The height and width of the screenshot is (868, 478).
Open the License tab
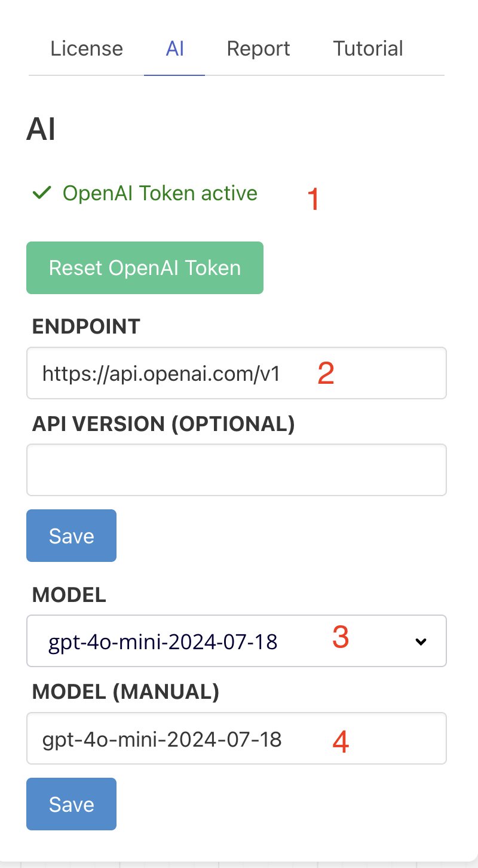(87, 48)
